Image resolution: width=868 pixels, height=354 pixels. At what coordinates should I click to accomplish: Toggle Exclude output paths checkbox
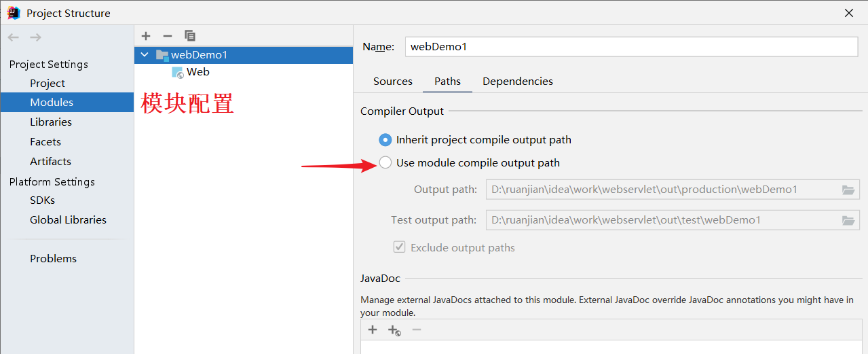[400, 247]
